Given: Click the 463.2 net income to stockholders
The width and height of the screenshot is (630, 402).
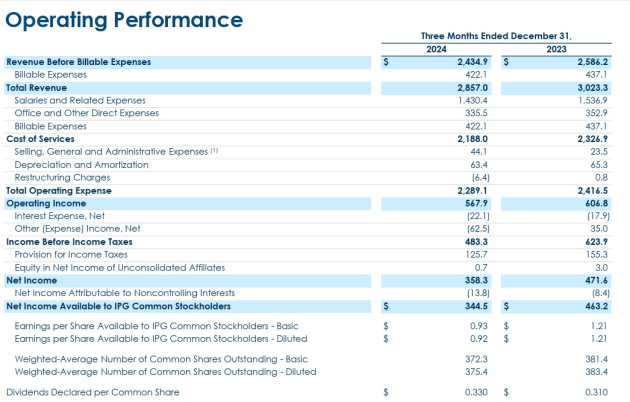Looking at the screenshot, I should tap(597, 306).
